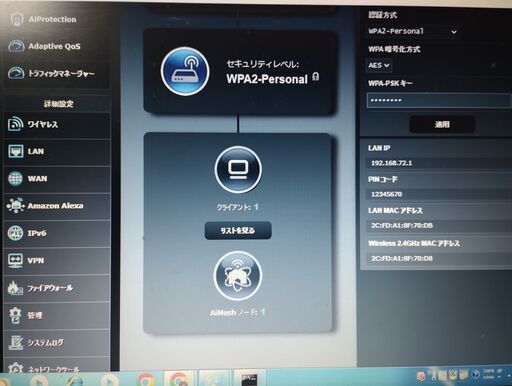Click the VPN monitor icon
Screen dimensions: 512x386
[x=15, y=260]
